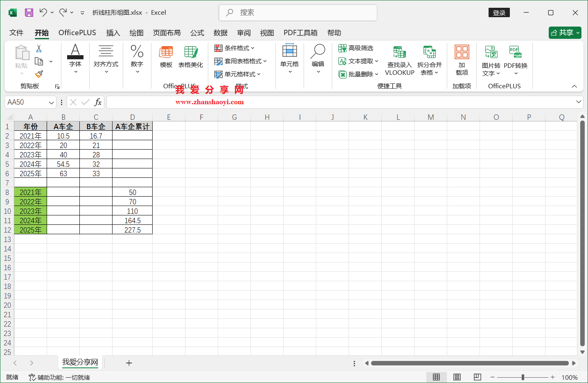Click the Name Box showing AA50
The image size is (588, 383).
tap(26, 102)
